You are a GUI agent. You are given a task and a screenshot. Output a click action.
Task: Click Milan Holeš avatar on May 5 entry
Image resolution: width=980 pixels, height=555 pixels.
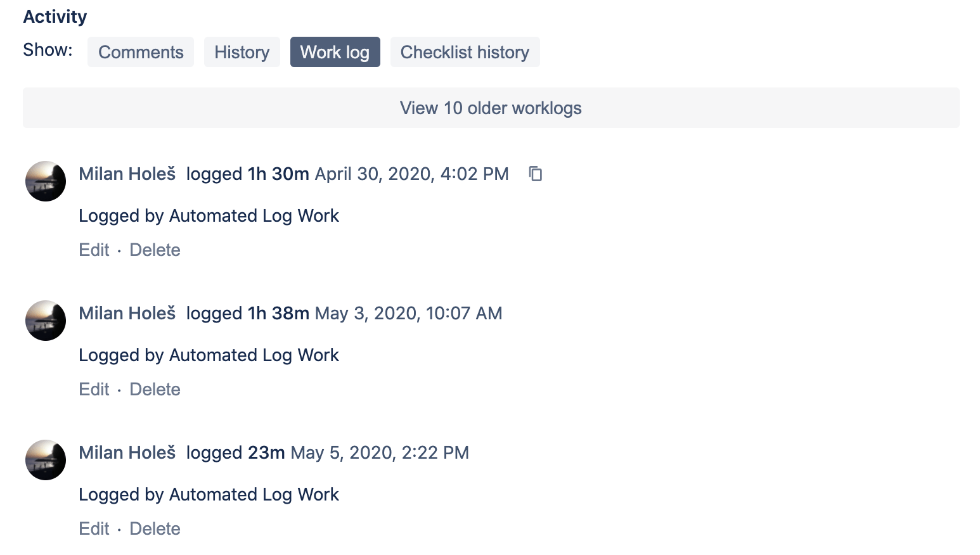[46, 460]
